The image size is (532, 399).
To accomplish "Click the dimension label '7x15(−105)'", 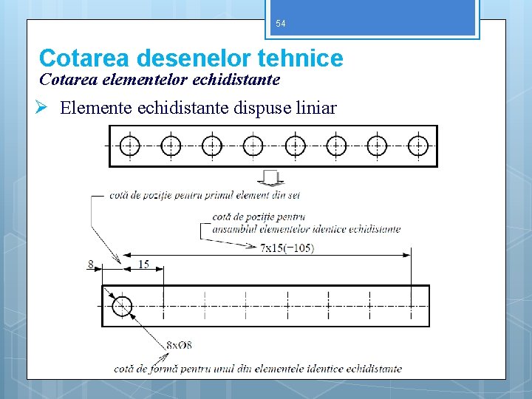I will (x=287, y=248).
